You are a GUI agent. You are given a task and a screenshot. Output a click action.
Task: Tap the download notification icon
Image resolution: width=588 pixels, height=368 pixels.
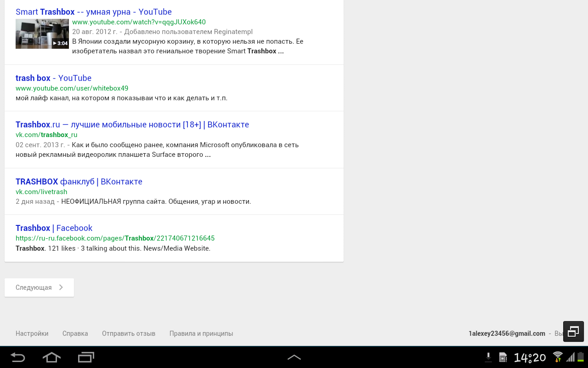(489, 357)
